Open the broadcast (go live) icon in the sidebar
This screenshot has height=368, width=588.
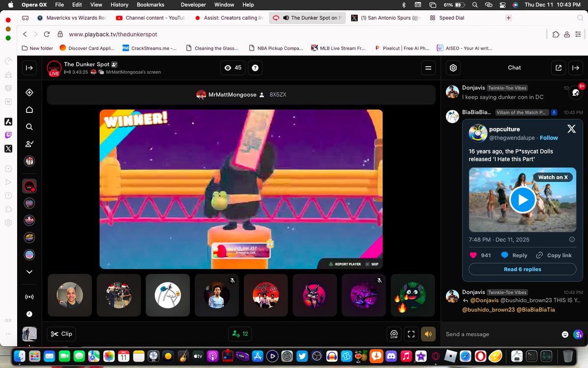click(29, 297)
